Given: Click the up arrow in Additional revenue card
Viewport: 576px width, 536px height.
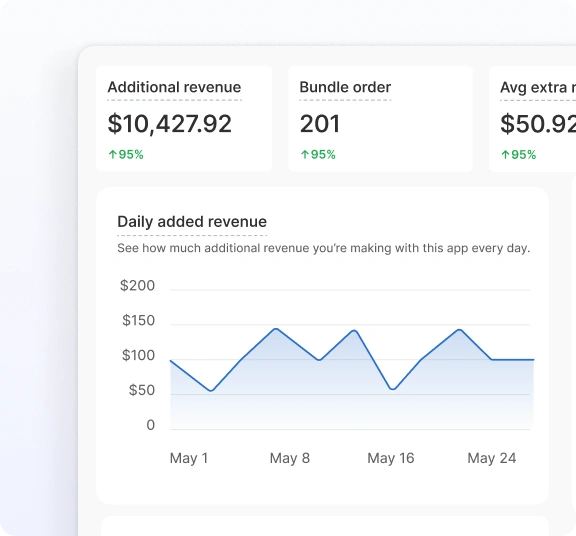Looking at the screenshot, I should coord(112,154).
